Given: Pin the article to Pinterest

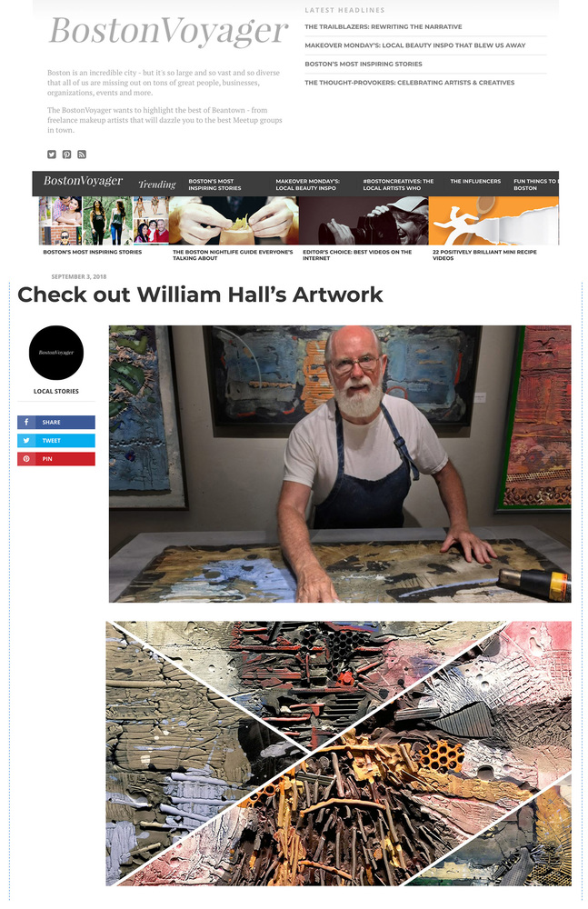Looking at the screenshot, I should 56,459.
